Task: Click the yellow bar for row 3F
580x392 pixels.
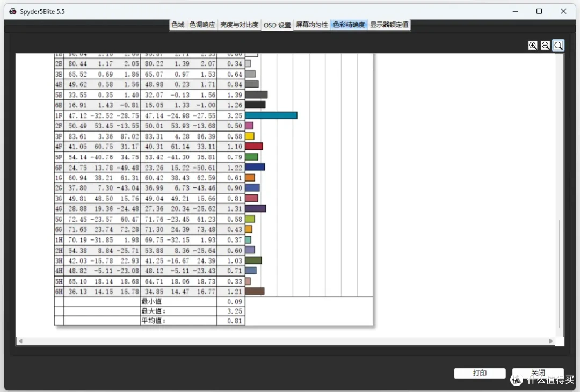Action: [250, 136]
